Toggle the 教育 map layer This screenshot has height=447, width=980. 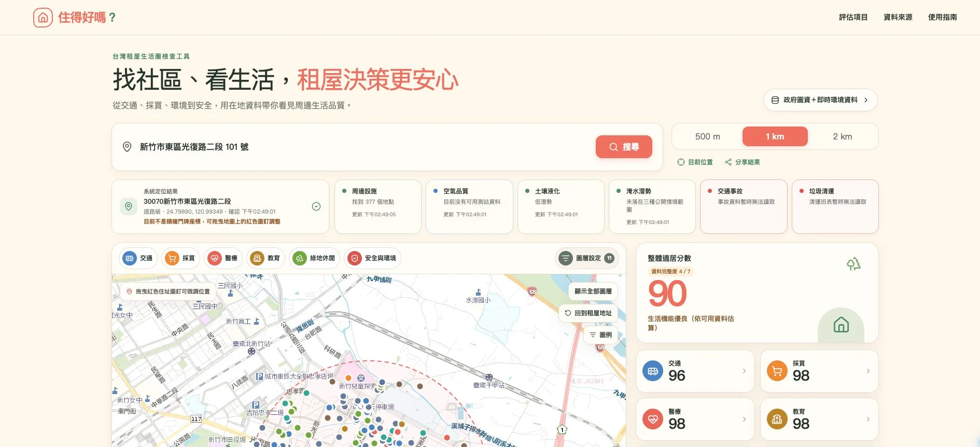(x=265, y=258)
